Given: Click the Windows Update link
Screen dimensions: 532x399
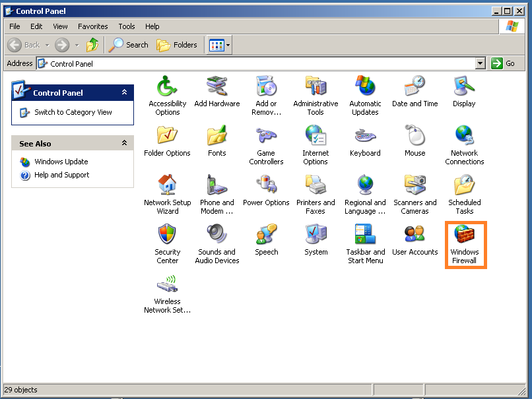Looking at the screenshot, I should click(61, 162).
